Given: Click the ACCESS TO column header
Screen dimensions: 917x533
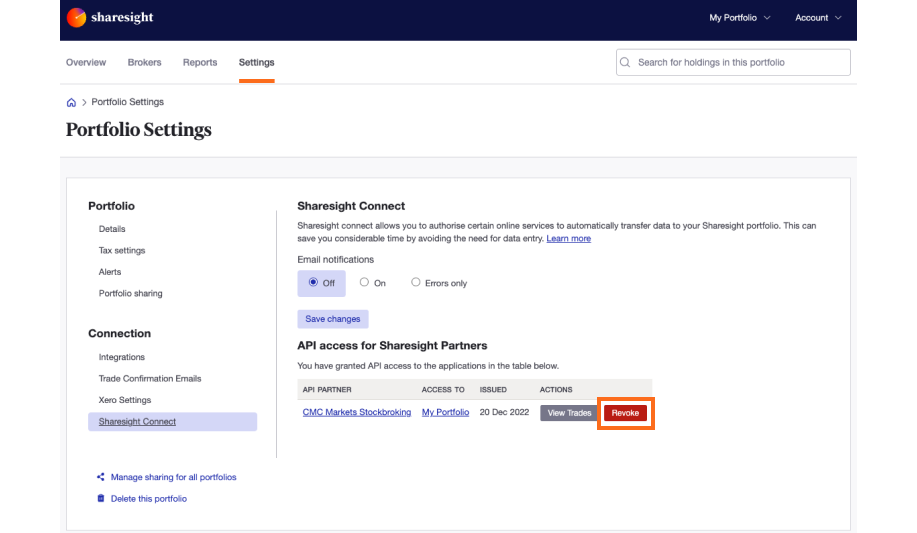Looking at the screenshot, I should (x=443, y=390).
